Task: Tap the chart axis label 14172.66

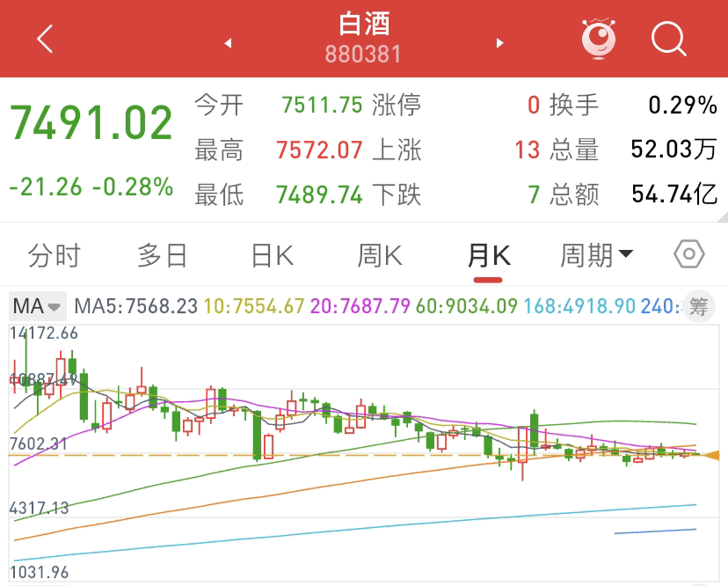Action: (44, 333)
